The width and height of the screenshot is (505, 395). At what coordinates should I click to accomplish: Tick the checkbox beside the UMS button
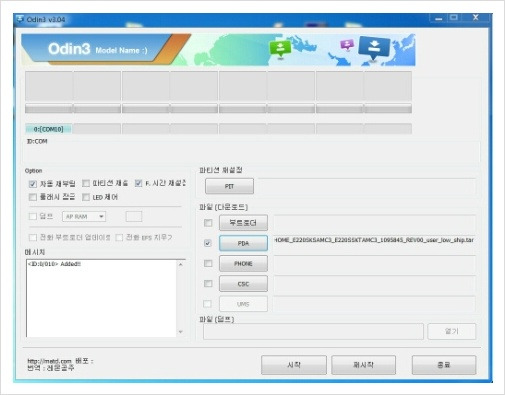(x=207, y=304)
